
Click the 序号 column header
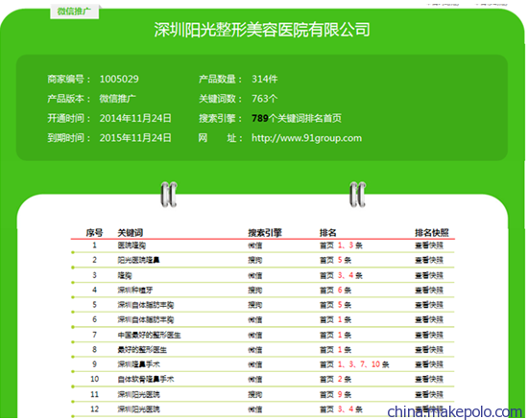click(x=94, y=232)
